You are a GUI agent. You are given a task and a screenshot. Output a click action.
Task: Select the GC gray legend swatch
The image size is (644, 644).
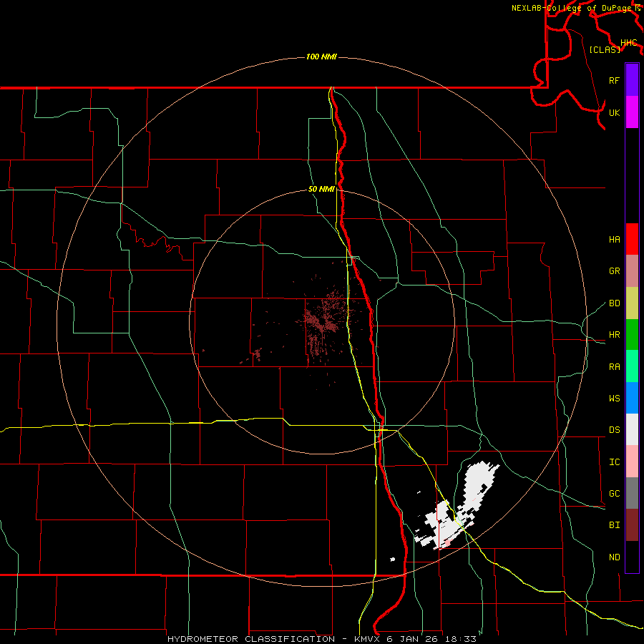click(x=632, y=493)
